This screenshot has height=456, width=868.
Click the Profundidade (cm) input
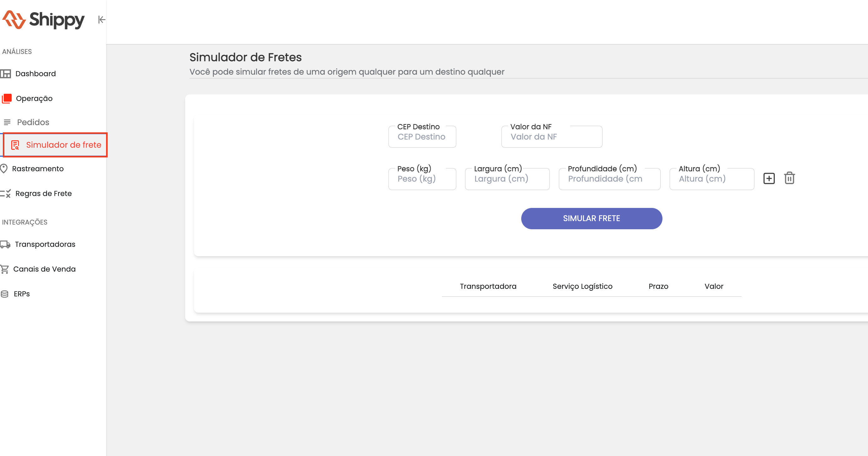coord(609,179)
